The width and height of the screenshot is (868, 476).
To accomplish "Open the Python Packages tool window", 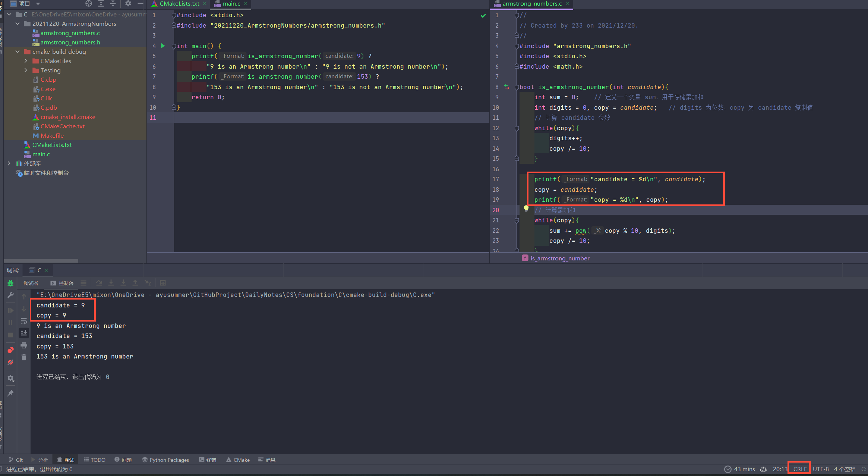I will tap(165, 460).
